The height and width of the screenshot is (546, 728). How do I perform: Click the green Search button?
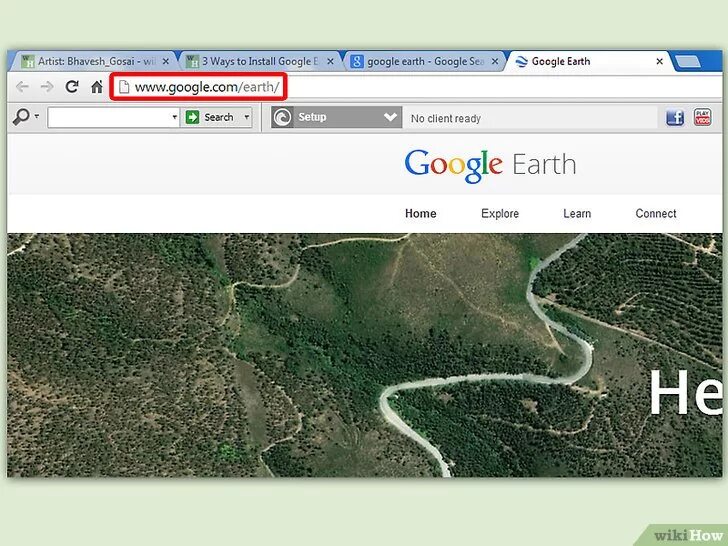(211, 117)
